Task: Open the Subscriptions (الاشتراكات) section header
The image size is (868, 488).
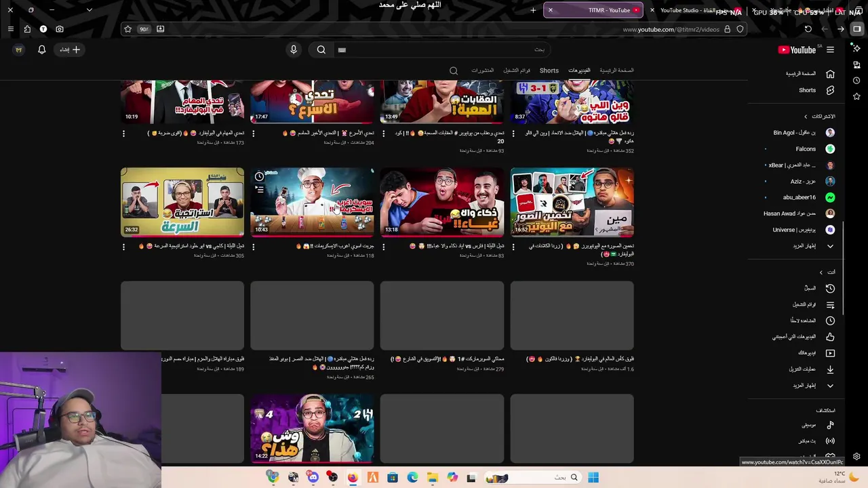Action: point(819,117)
